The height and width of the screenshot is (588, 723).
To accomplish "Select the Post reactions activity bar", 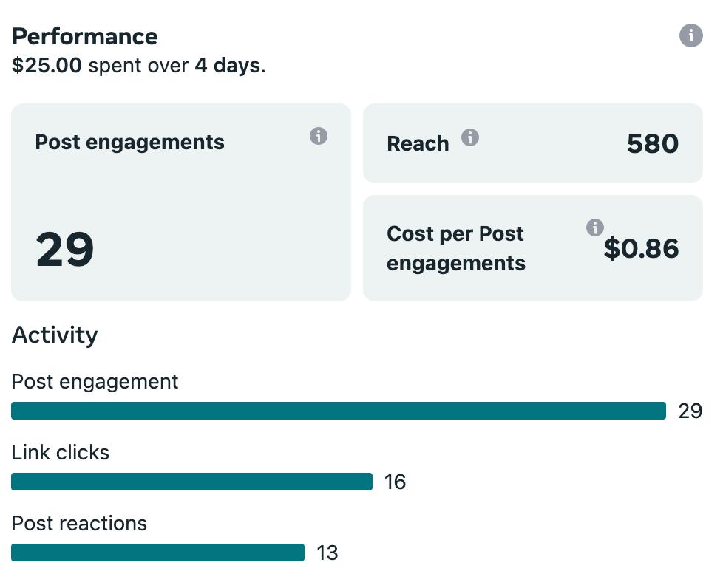I will point(157,553).
